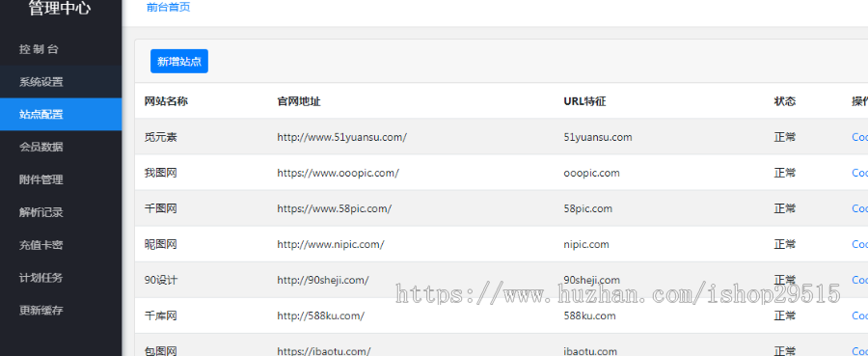Click 正常 status in 我图网 row
This screenshot has width=868, height=356.
[x=784, y=173]
